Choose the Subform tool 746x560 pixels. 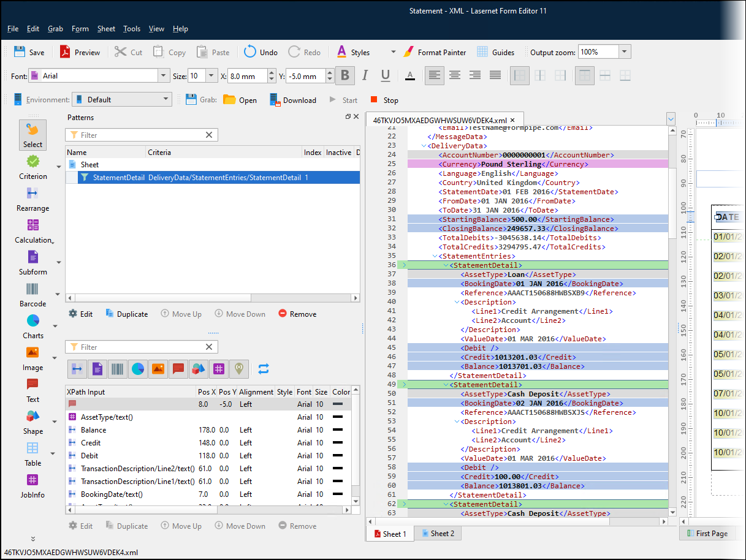32,262
